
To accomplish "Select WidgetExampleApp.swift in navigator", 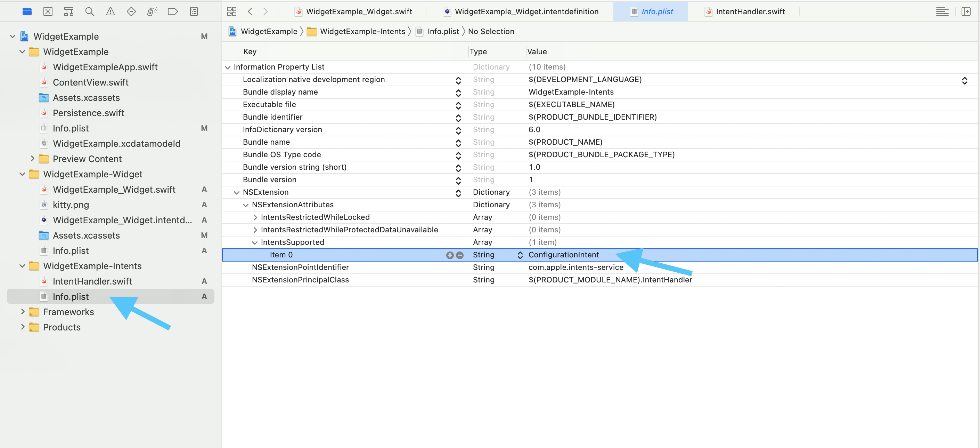I will (105, 67).
